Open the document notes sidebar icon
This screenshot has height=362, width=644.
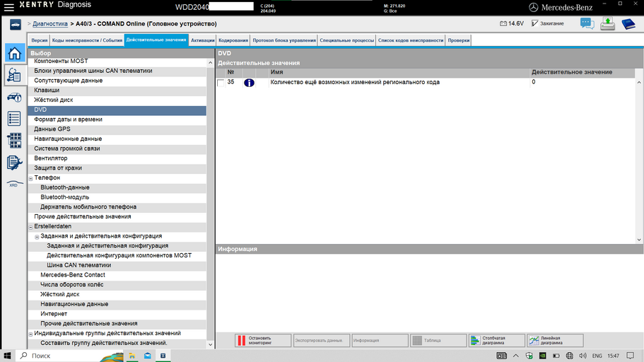click(14, 163)
